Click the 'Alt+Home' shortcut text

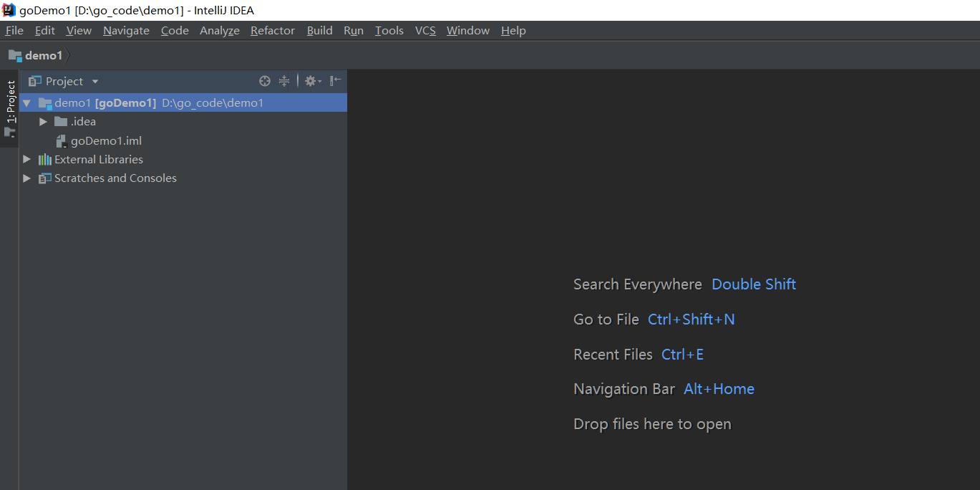click(x=719, y=389)
